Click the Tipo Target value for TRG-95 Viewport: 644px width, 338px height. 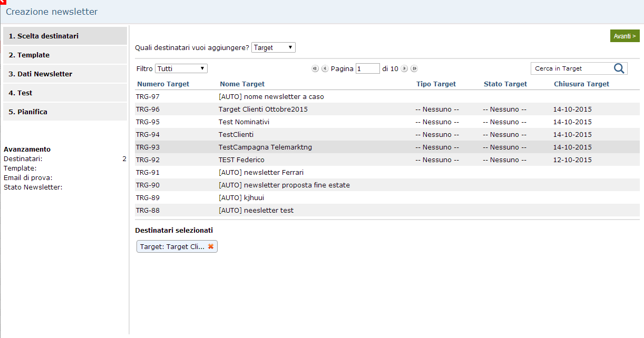[x=437, y=122]
